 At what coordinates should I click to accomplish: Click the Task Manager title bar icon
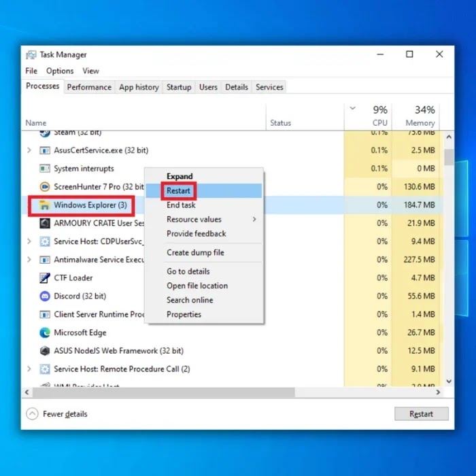31,54
